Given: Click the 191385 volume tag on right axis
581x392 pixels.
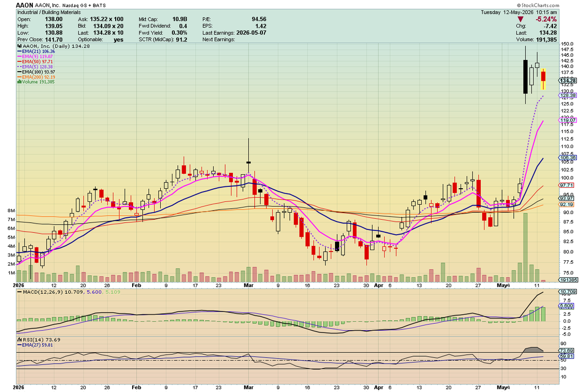Looking at the screenshot, I should click(x=568, y=280).
